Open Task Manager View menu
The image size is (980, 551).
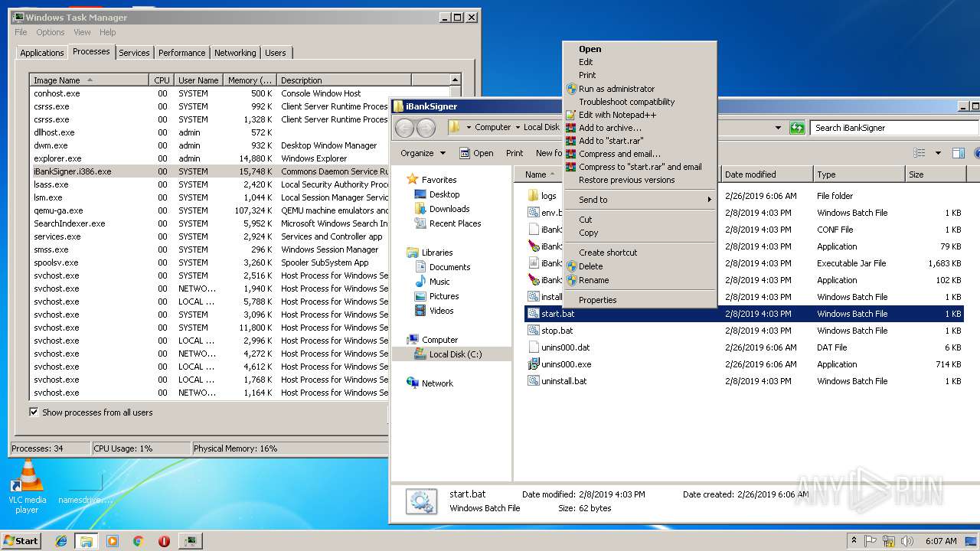point(82,32)
